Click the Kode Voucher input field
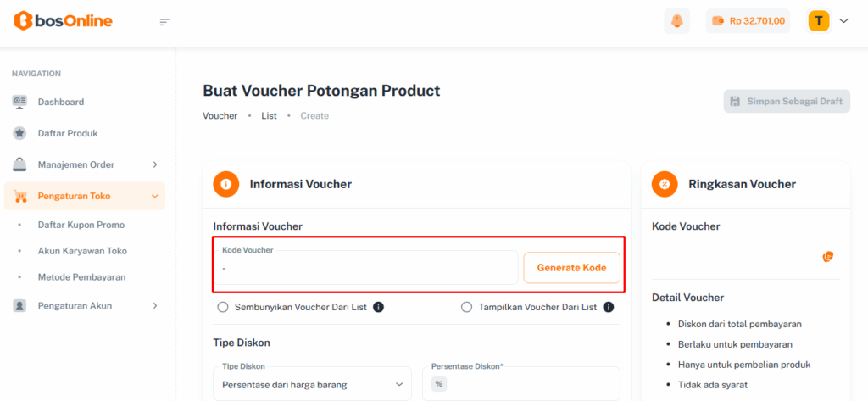 364,268
